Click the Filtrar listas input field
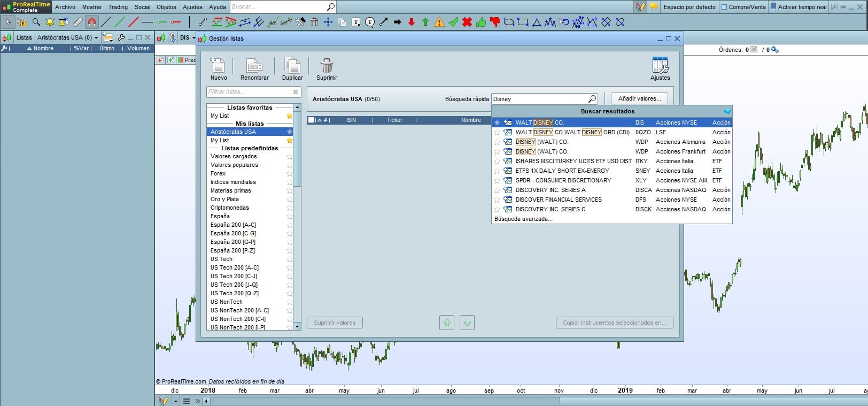 [x=253, y=92]
